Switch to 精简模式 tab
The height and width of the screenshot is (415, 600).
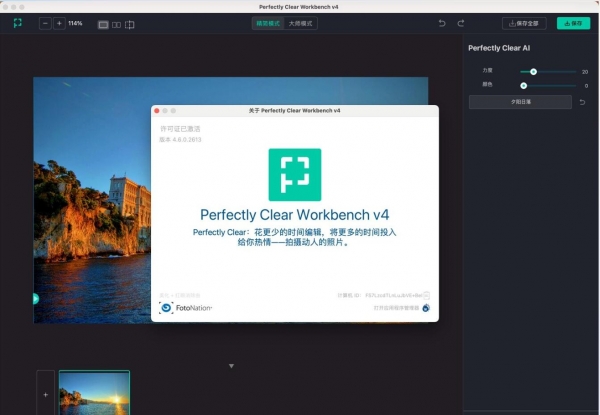pos(268,23)
